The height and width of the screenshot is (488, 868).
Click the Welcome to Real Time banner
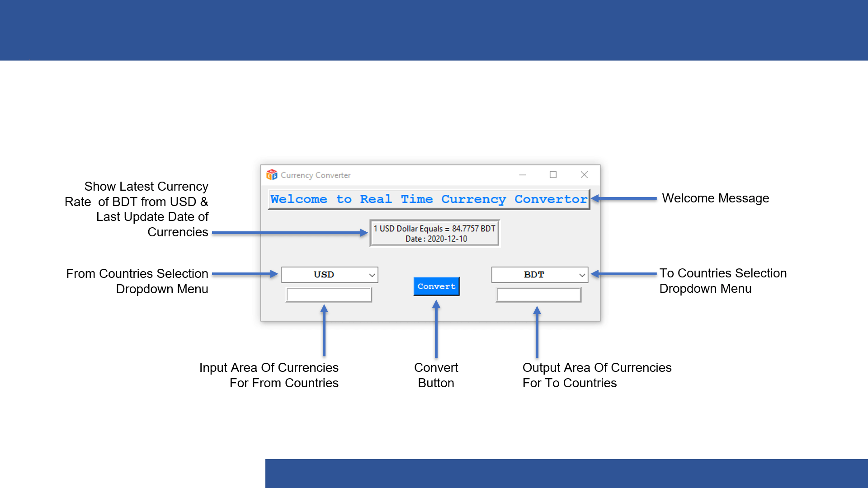coord(429,199)
